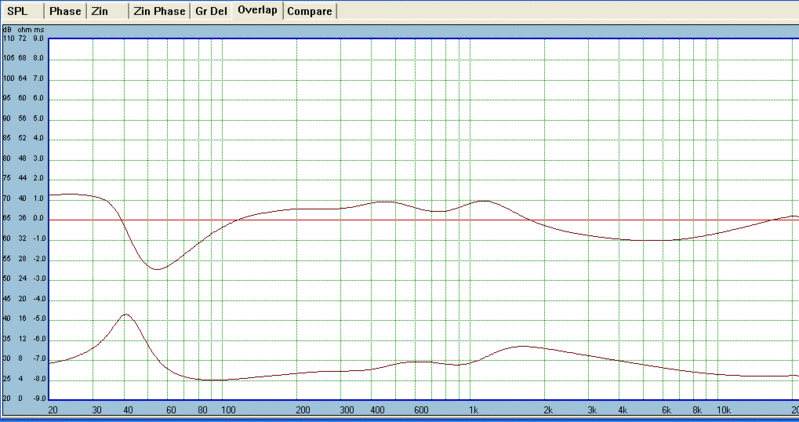The width and height of the screenshot is (799, 422).
Task: Switch to the Compare tab
Action: click(x=310, y=11)
